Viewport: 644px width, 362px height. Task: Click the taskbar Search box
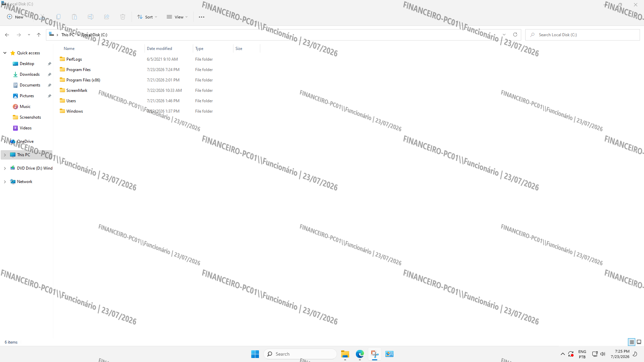click(x=300, y=354)
